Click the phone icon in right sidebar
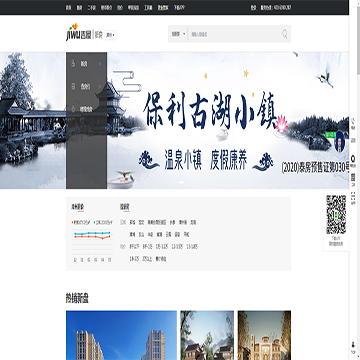The height and width of the screenshot is (360, 360). click(353, 122)
